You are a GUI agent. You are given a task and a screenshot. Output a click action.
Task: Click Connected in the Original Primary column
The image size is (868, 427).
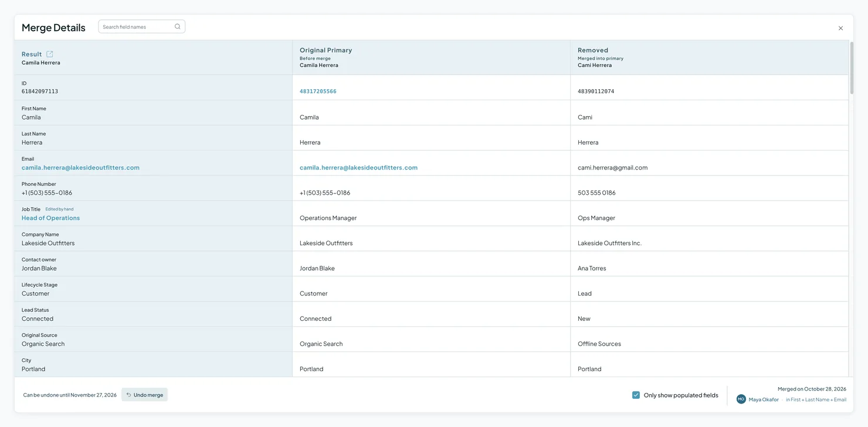point(316,319)
